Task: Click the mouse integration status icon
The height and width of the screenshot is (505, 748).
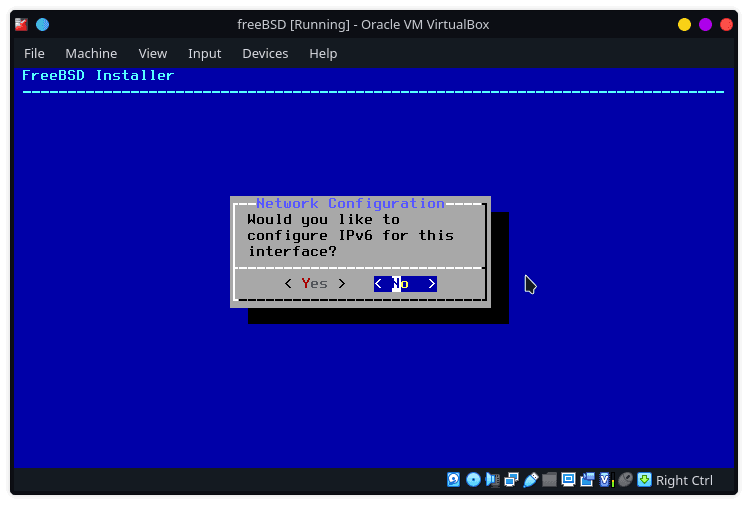Action: click(x=625, y=479)
